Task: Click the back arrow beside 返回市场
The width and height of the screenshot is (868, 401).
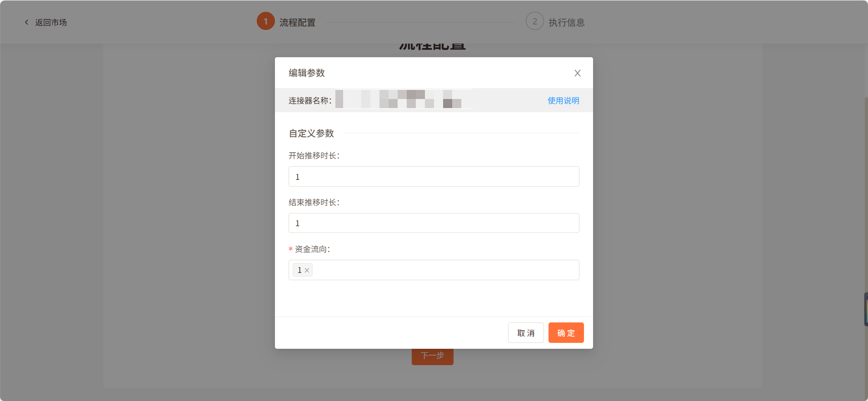Action: pyautogui.click(x=26, y=22)
